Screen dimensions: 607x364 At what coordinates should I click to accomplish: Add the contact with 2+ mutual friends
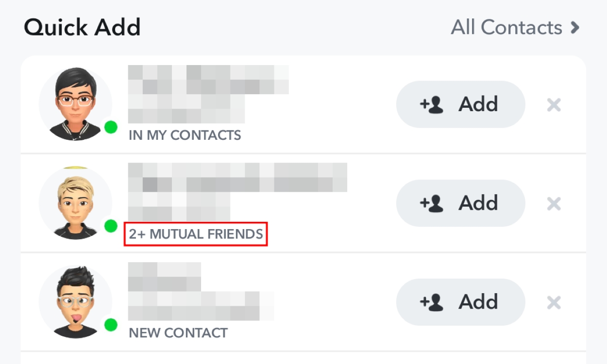(x=460, y=203)
